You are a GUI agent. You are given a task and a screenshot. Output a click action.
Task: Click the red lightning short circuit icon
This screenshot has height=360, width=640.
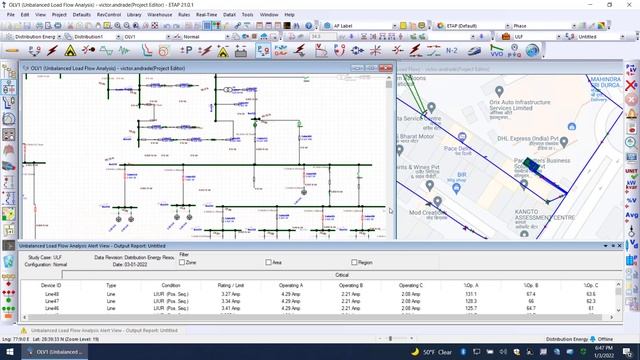52,51
